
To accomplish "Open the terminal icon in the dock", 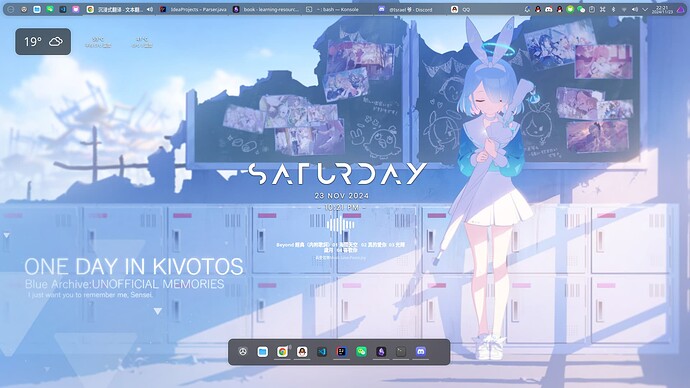I will click(401, 351).
